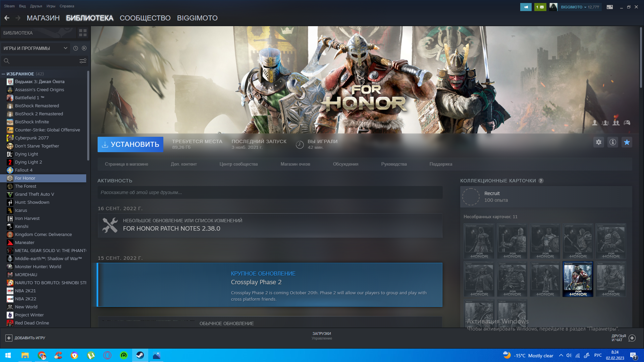Click УСТАНОВИТЬ install button
The image size is (644, 362).
pyautogui.click(x=130, y=144)
